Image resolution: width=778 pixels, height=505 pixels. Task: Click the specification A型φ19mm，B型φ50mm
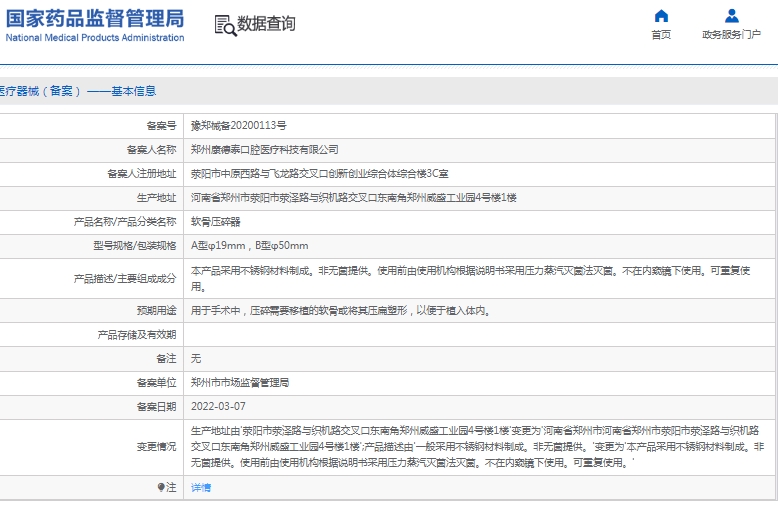pyautogui.click(x=250, y=246)
